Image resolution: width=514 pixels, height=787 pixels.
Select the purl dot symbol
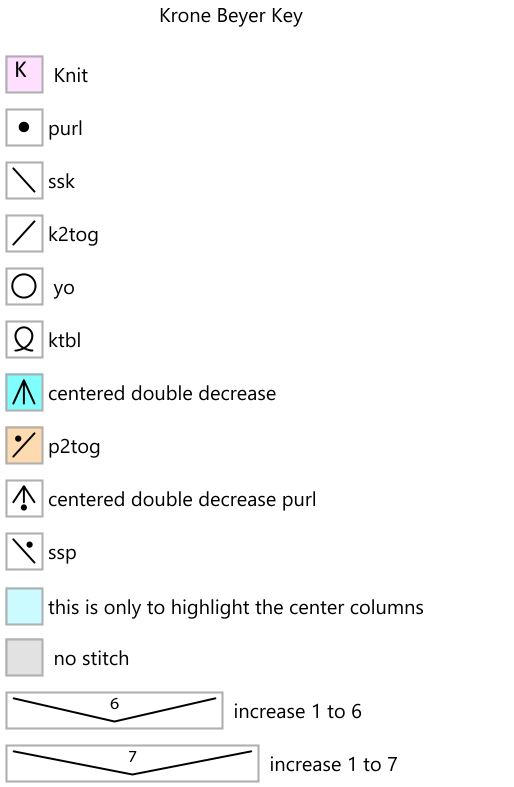24,127
